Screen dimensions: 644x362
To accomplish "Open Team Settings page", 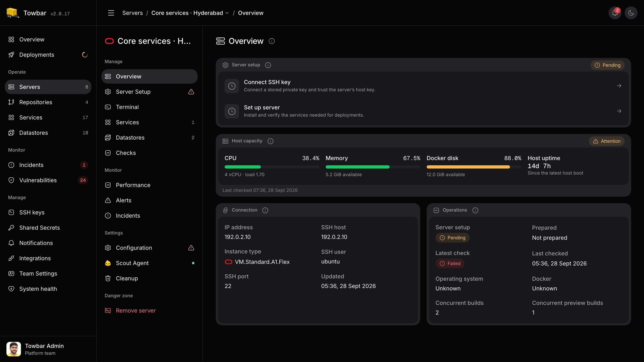I will (48, 273).
